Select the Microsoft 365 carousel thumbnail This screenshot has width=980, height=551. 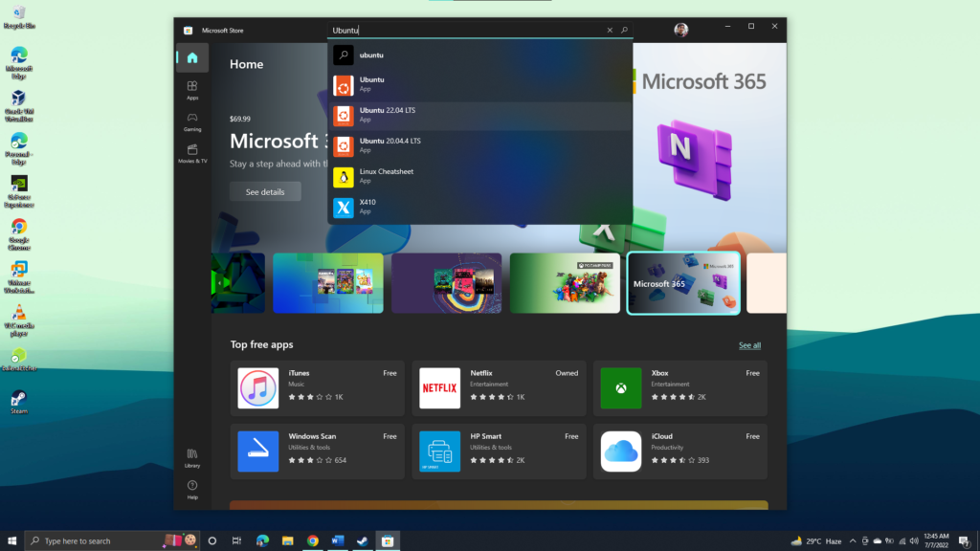tap(683, 283)
